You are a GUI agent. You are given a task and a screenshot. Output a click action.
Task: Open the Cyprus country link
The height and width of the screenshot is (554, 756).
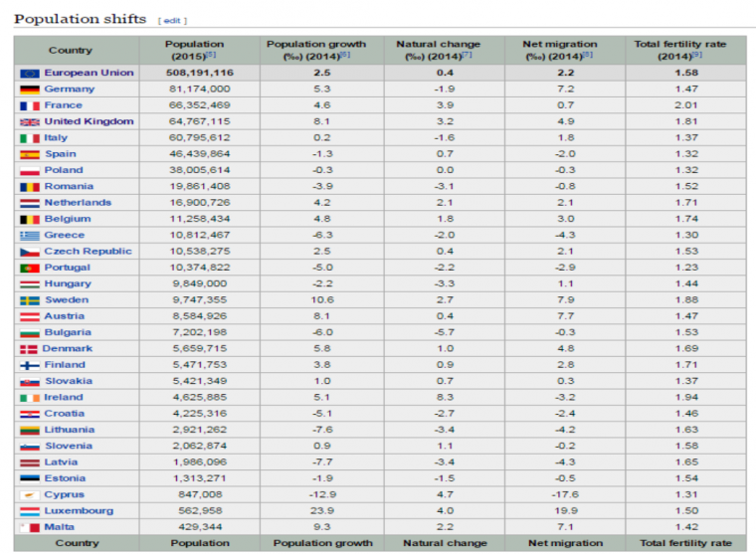(x=64, y=494)
